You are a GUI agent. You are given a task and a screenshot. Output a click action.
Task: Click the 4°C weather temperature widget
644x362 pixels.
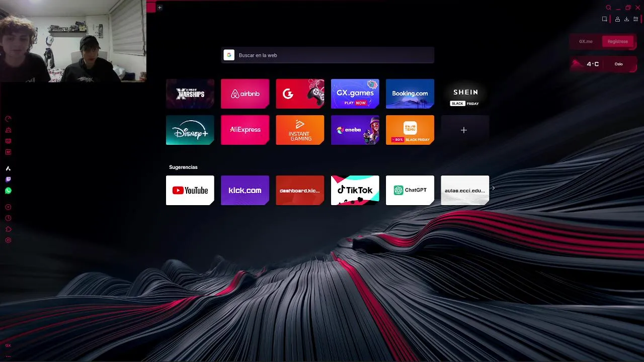tap(593, 64)
